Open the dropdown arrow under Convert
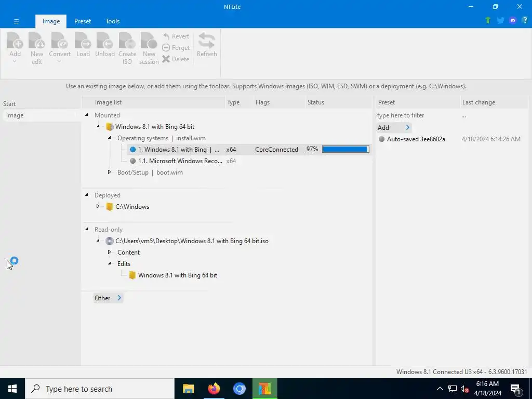Image resolution: width=532 pixels, height=399 pixels. coord(59,61)
